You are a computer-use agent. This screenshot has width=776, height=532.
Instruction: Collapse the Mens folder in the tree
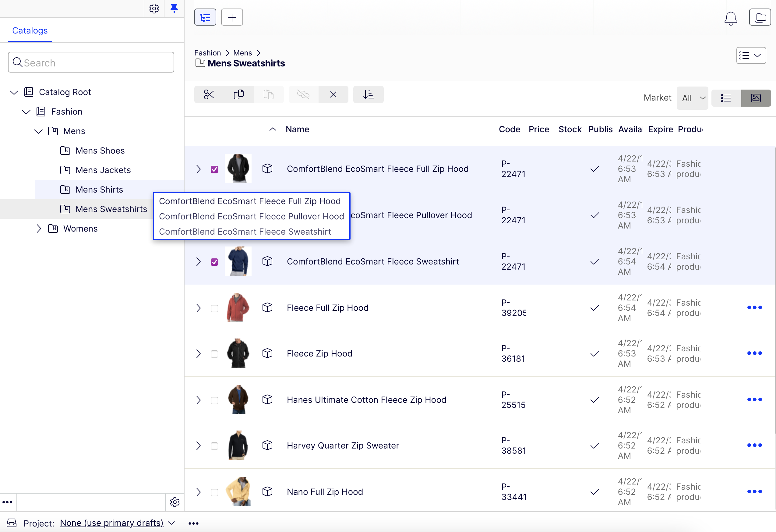pos(38,131)
